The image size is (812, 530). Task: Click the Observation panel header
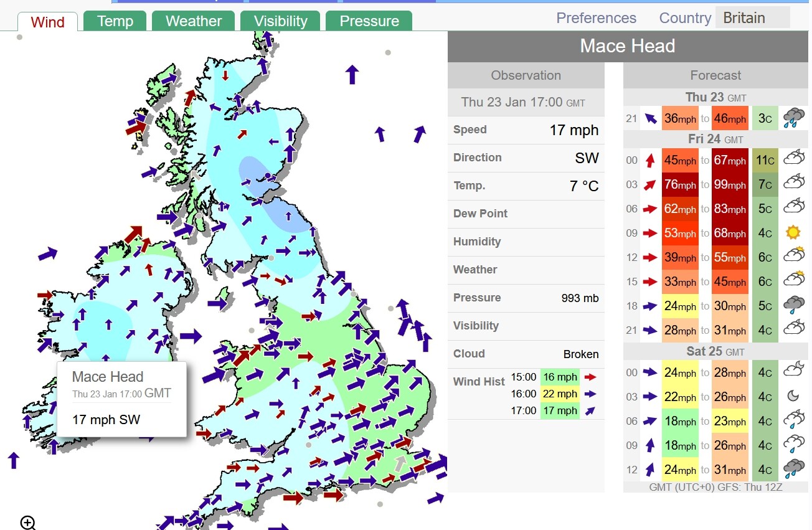click(x=526, y=75)
